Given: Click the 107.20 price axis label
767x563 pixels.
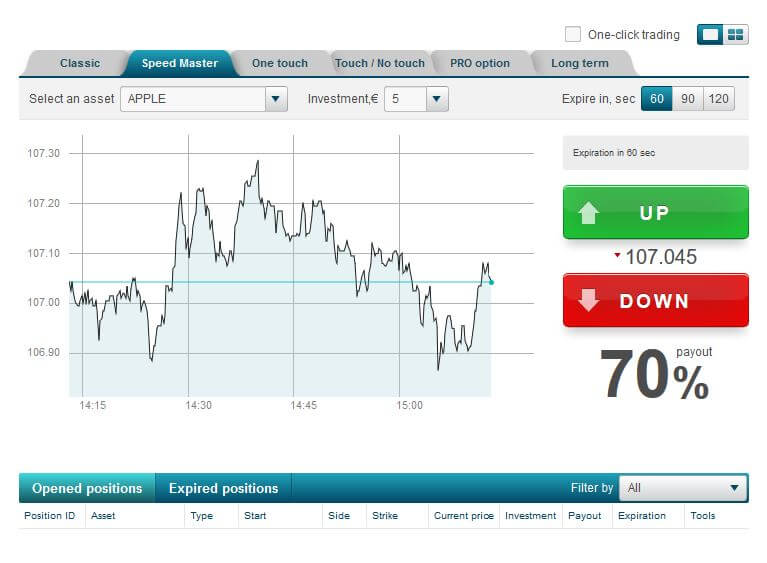Looking at the screenshot, I should (44, 203).
